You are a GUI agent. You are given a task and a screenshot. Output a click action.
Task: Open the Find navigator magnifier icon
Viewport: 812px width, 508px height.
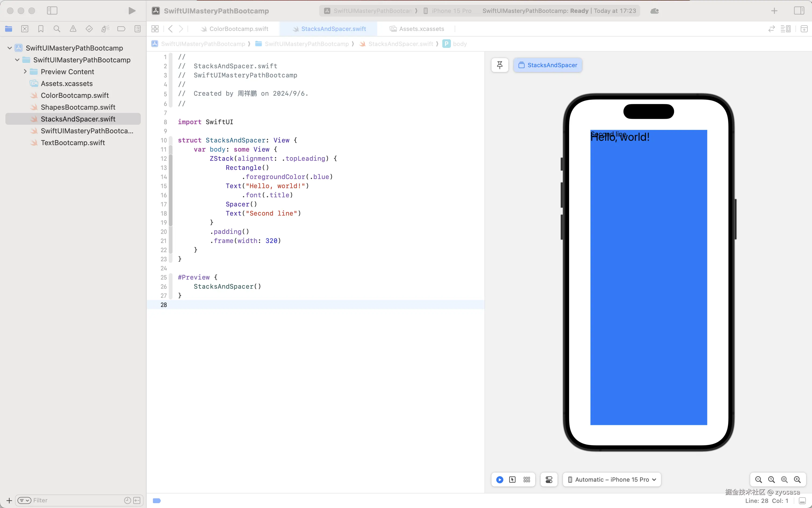pos(57,29)
